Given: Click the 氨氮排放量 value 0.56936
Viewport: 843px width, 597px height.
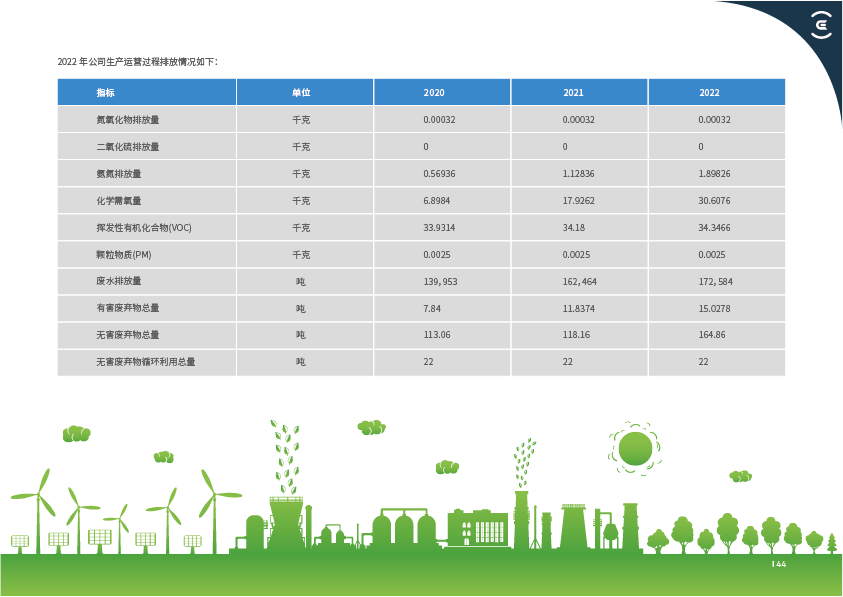Looking at the screenshot, I should [x=440, y=173].
